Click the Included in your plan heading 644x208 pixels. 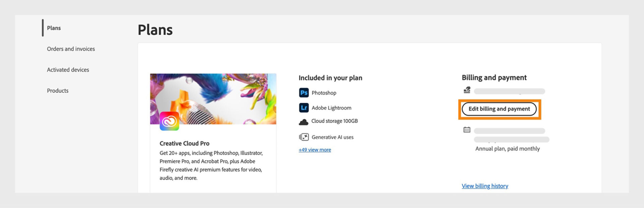point(330,78)
